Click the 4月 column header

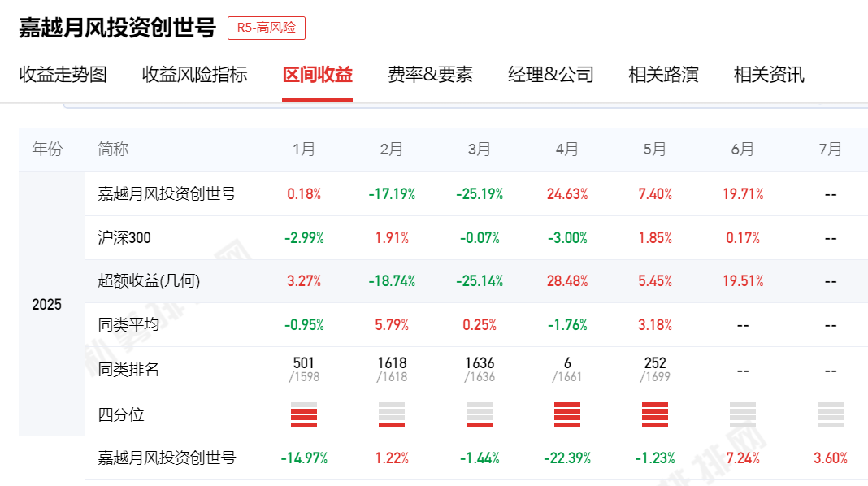567,149
